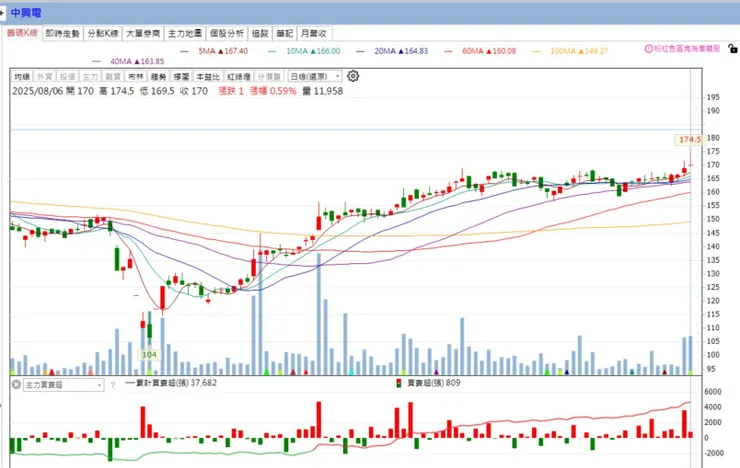Screen dimensions: 740x468
Task: Click the 買賣超(張) red-green legend icon
Action: click(x=399, y=383)
